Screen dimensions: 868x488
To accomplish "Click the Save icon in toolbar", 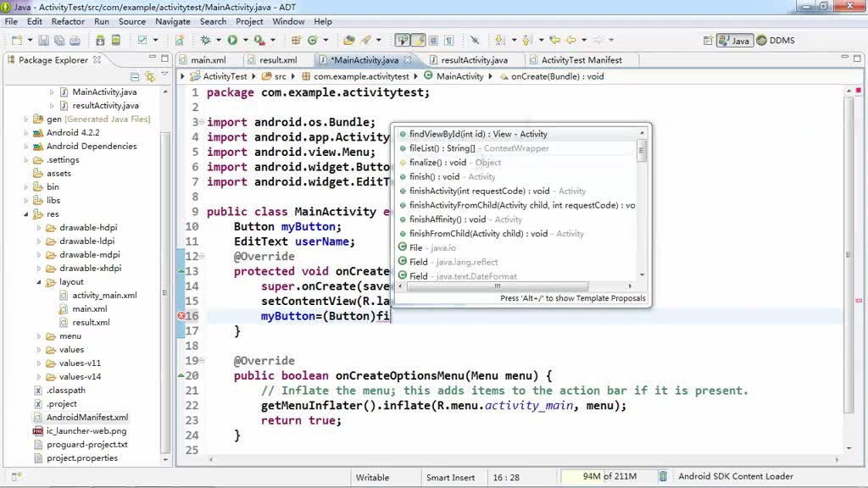I will [x=43, y=41].
